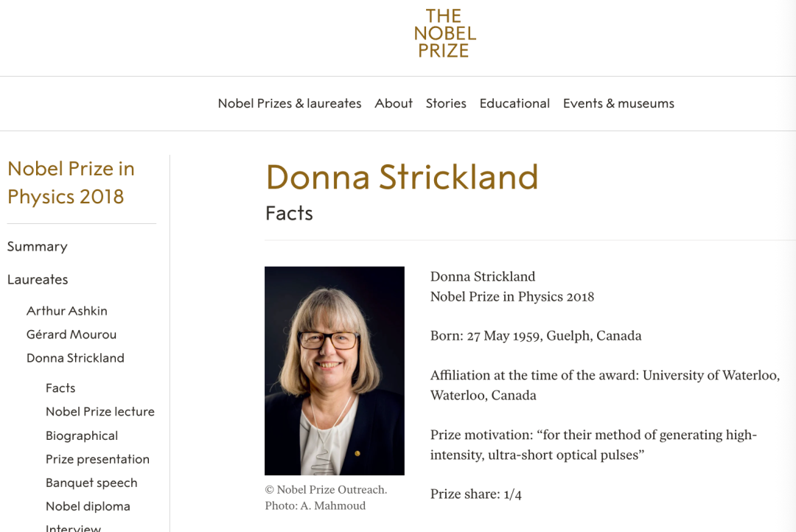
Task: Select Events & museums in navigation
Action: coord(618,104)
